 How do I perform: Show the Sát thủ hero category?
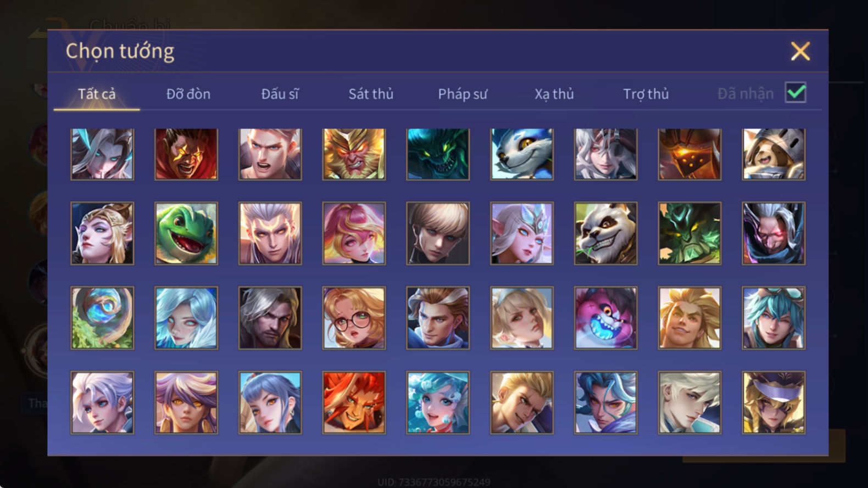(x=371, y=94)
